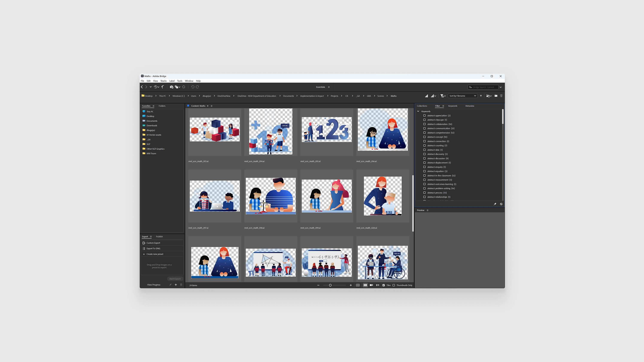Enable Thumbnails Only checkbox
Screen dimensions: 644x362
click(x=394, y=285)
